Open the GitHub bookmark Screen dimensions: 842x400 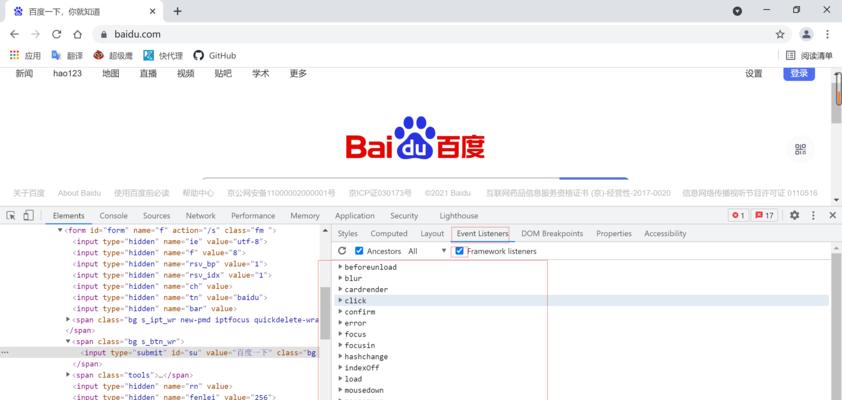(215, 55)
